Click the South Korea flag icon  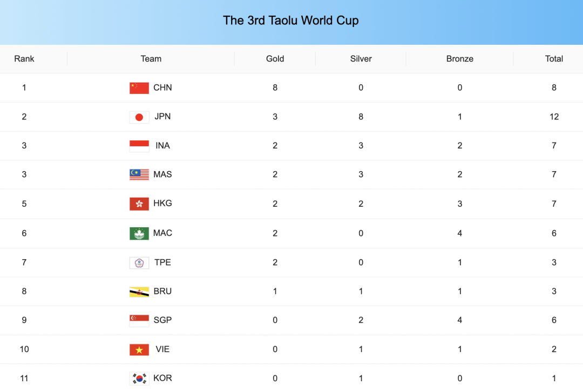(x=139, y=378)
